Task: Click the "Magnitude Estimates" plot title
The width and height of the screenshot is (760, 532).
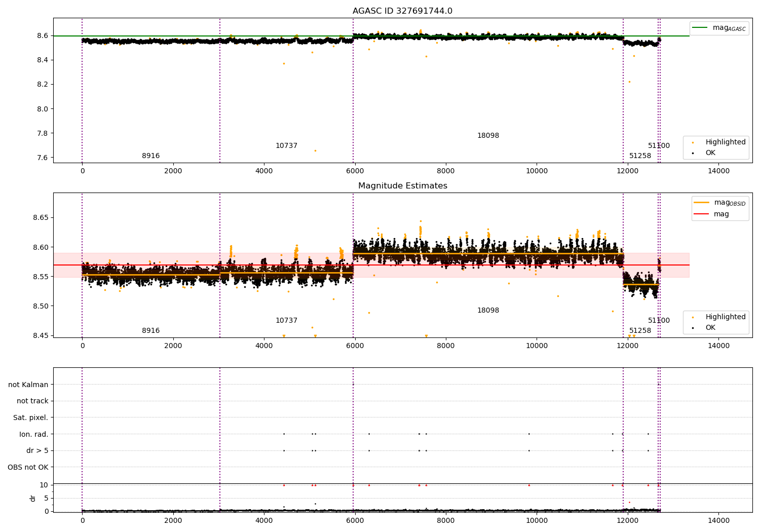Action: 402,186
